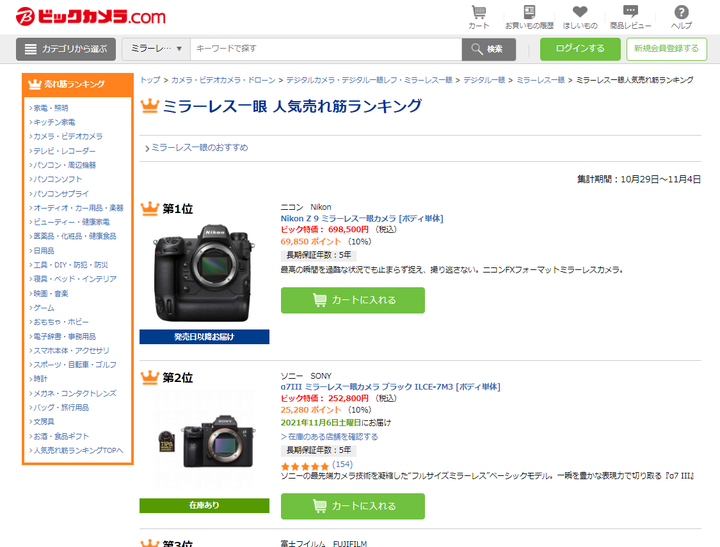
Task: Click ミラーレス一眼 breadcrumb link
Action: click(x=540, y=80)
